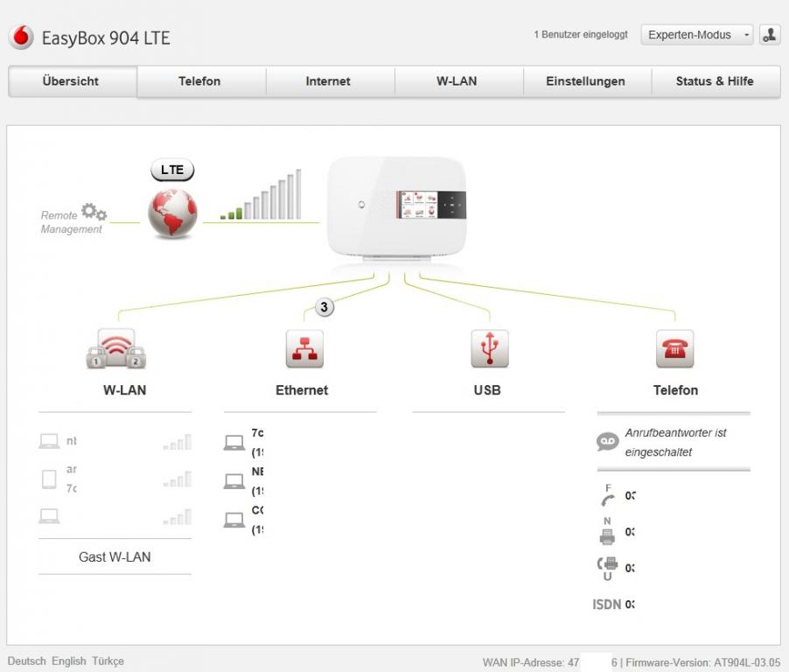Viewport: 789px width, 672px height.
Task: Open the red Telefon icon
Action: (x=674, y=349)
